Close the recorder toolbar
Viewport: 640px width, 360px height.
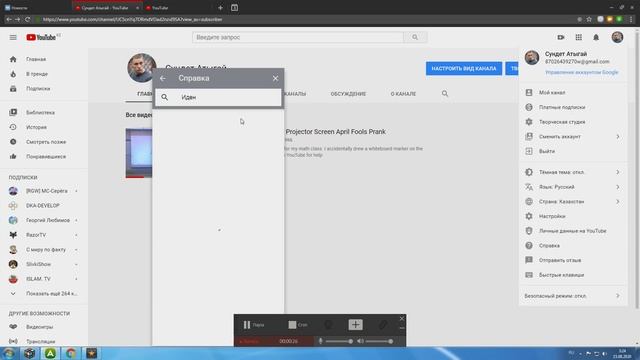(x=402, y=318)
